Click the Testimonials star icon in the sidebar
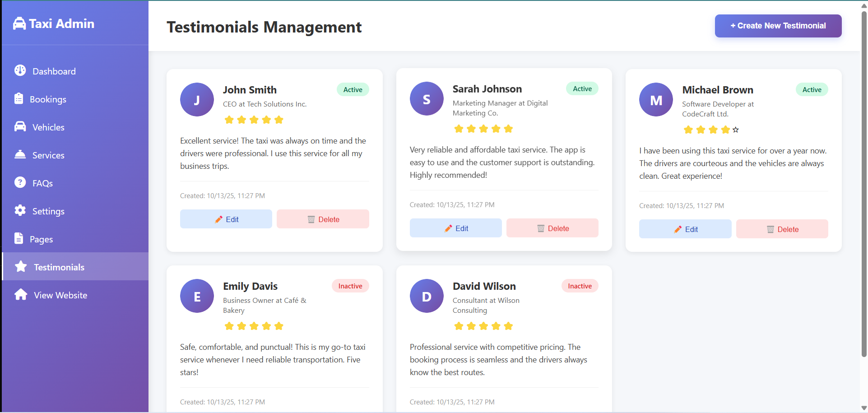The image size is (868, 413). 20,266
